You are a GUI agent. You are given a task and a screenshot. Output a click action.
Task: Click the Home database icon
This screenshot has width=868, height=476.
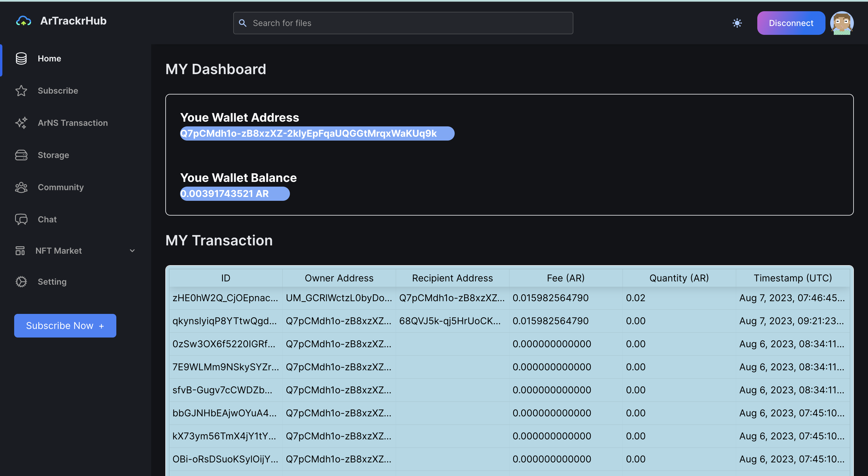pyautogui.click(x=21, y=59)
